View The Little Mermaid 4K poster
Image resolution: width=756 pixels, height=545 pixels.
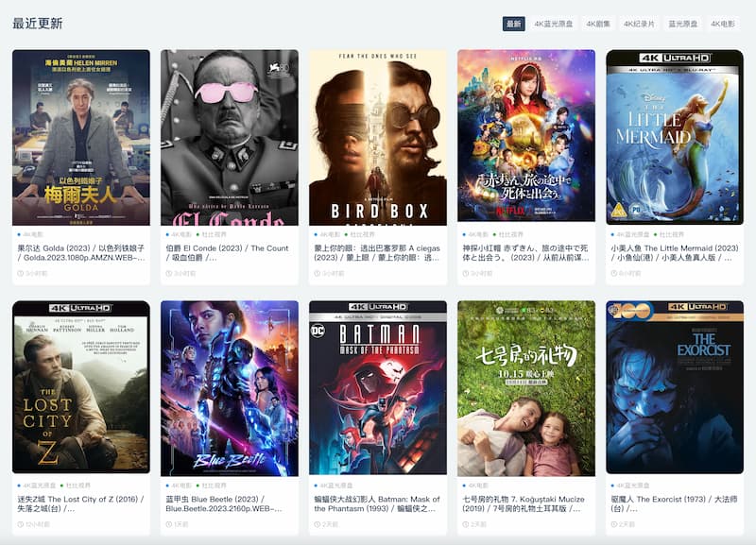tap(675, 137)
